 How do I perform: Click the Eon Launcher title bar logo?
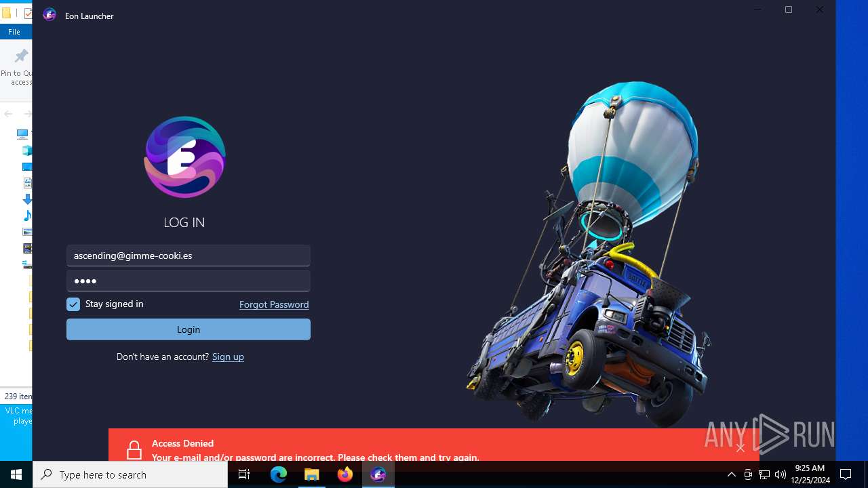tap(50, 15)
